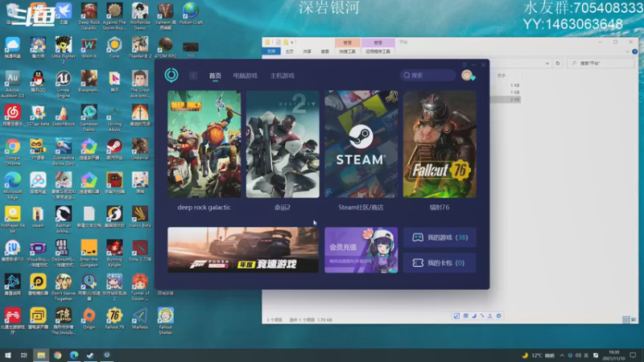Select the Valheim desktop icon

point(166,15)
